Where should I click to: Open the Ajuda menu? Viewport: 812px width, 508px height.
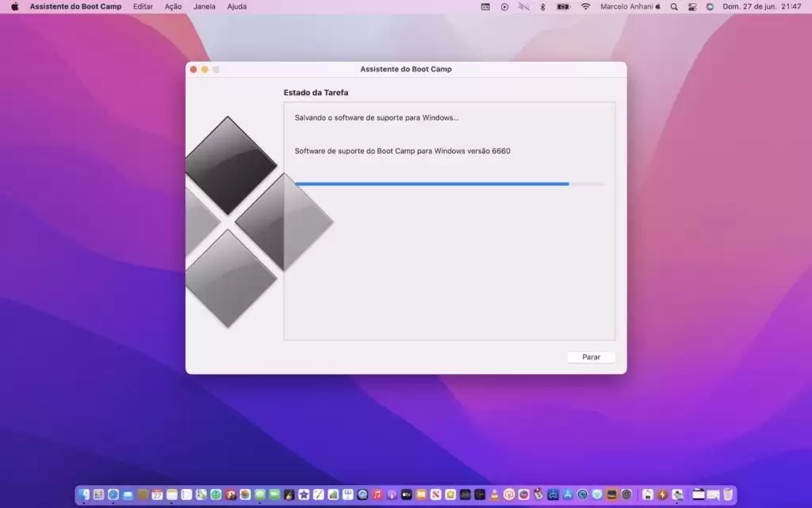(x=236, y=6)
